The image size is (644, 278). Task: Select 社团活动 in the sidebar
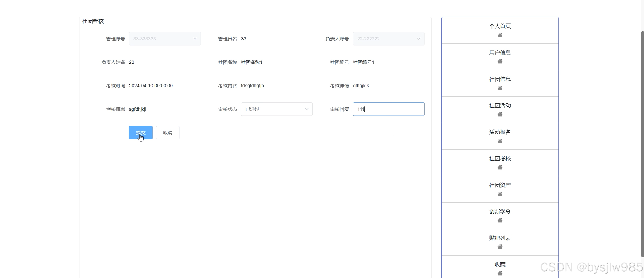500,110
